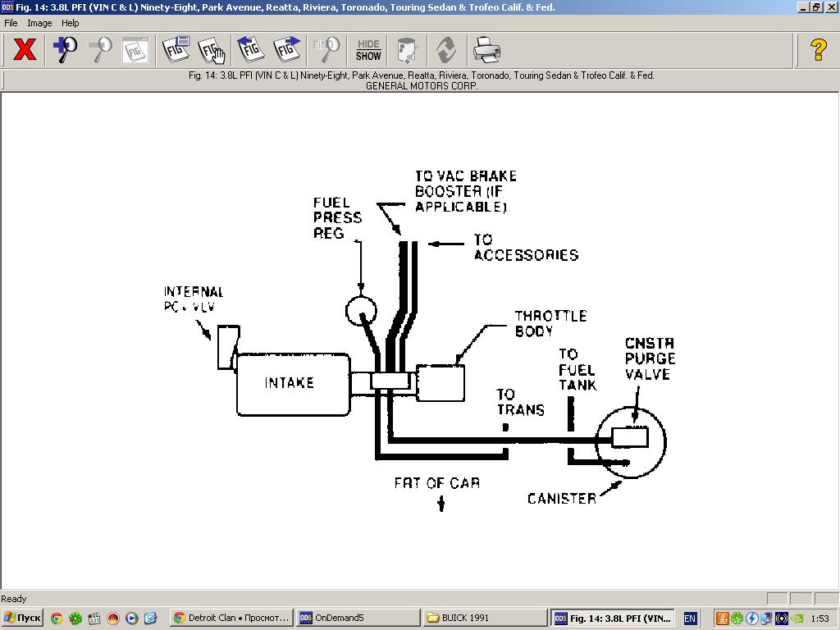This screenshot has height=630, width=840.
Task: Click the orange tray icon beside EN indicator
Action: 722,619
